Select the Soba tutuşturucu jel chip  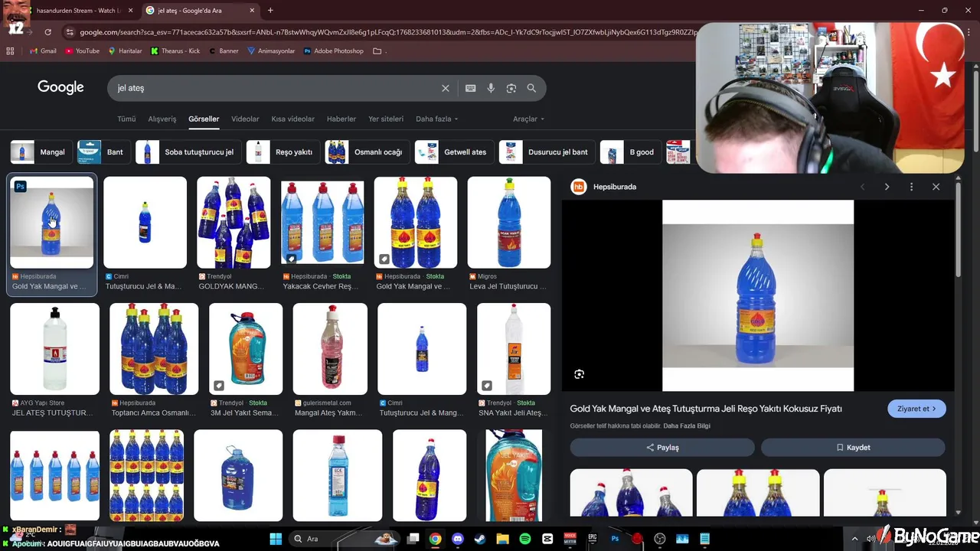tap(188, 152)
